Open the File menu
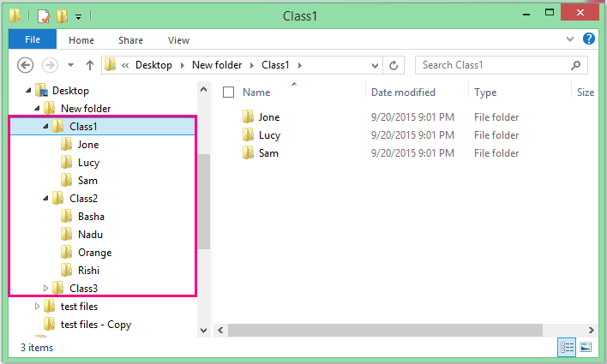This screenshot has height=364, width=607. click(33, 39)
